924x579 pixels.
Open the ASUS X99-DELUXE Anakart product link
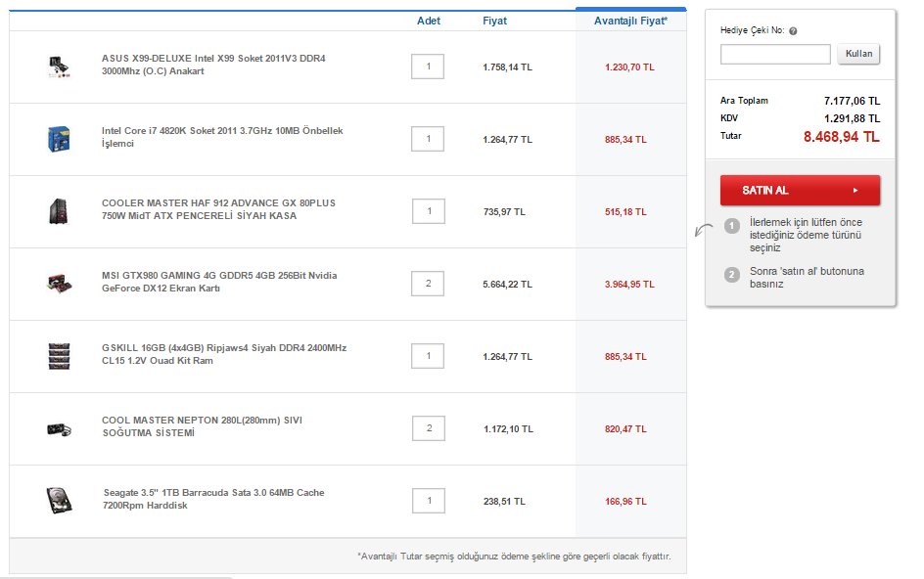click(x=212, y=65)
